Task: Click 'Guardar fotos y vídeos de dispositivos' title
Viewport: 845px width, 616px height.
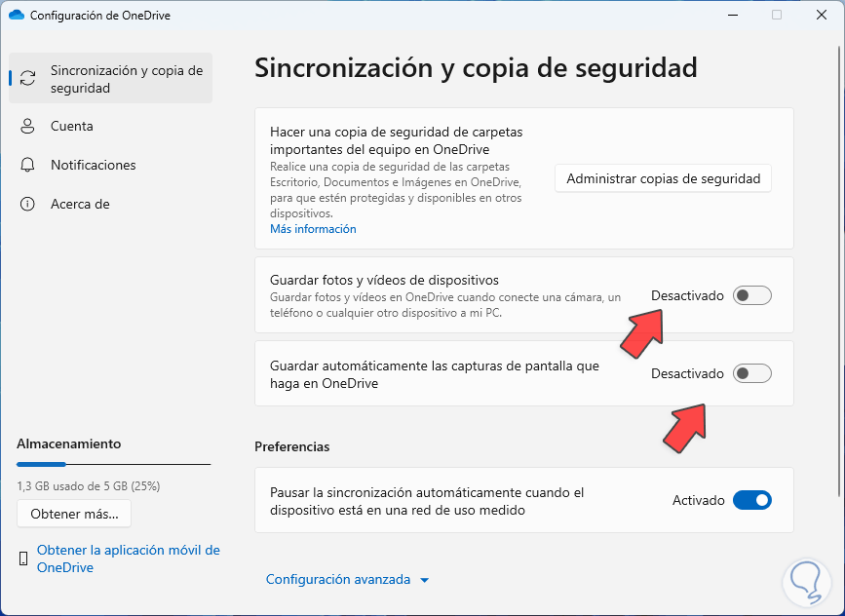Action: 384,281
